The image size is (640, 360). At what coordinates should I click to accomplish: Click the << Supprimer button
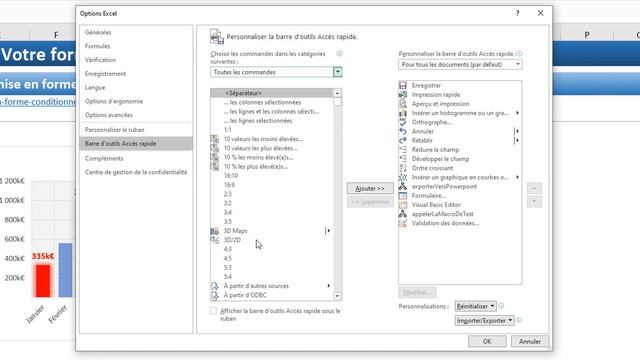[370, 202]
